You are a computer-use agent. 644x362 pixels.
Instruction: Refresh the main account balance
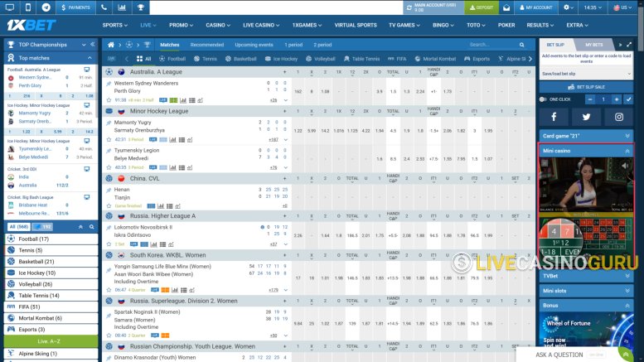[409, 7]
